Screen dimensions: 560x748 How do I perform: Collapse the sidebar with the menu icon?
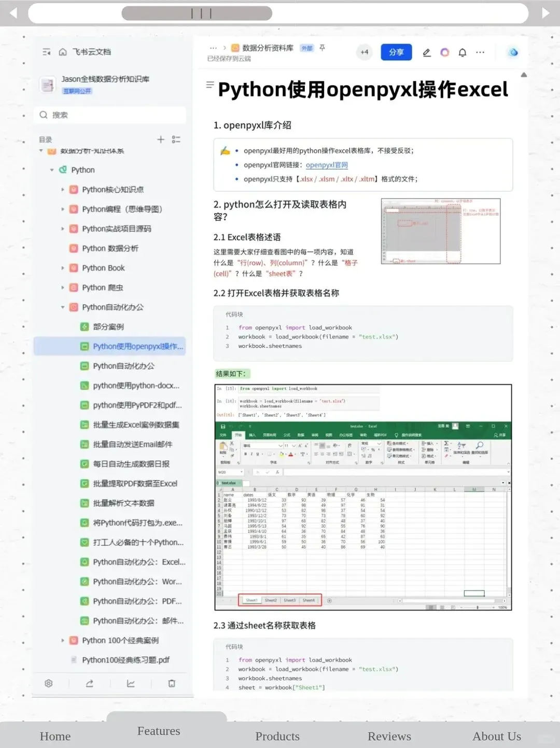[x=47, y=52]
